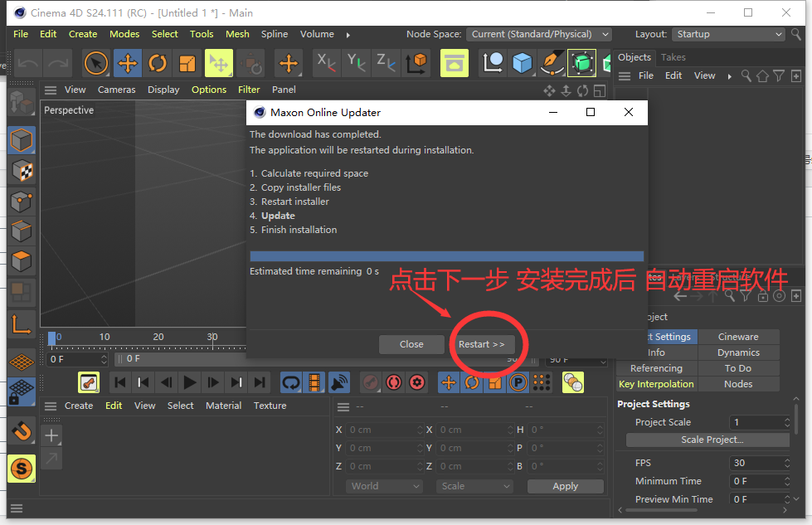Screen dimensions: 812x525
Task: Select Edges mode in sidebar
Action: pos(22,231)
